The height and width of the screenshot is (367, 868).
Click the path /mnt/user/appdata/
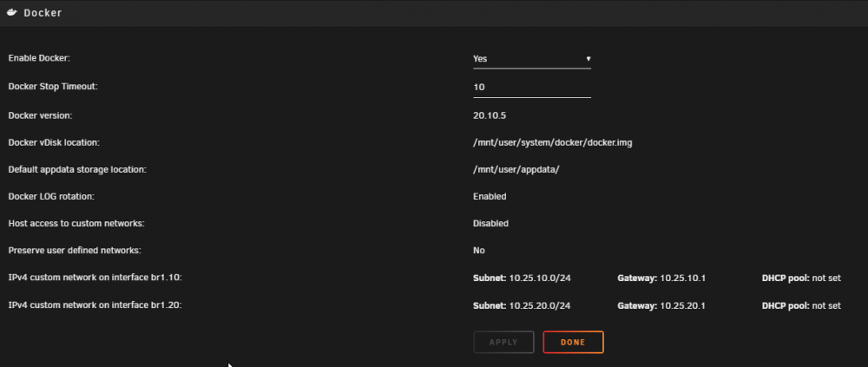click(516, 169)
